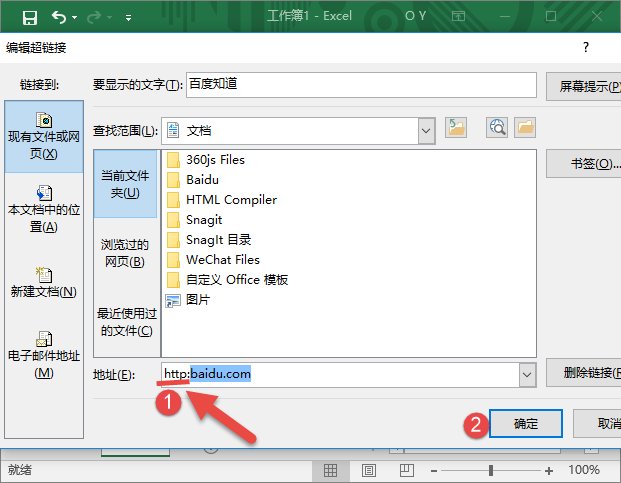Select the 浏览过的网页 tab
The width and height of the screenshot is (621, 483).
(125, 253)
